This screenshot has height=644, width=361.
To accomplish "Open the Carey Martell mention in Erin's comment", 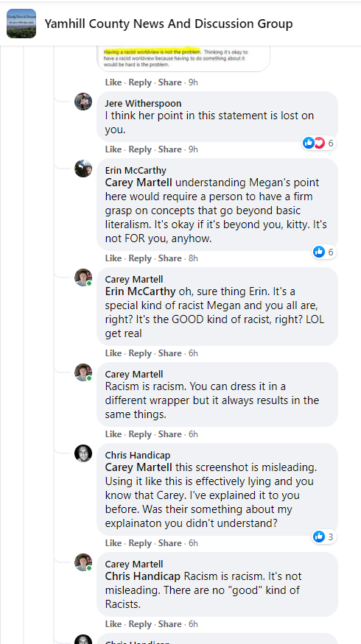I will pyautogui.click(x=139, y=183).
